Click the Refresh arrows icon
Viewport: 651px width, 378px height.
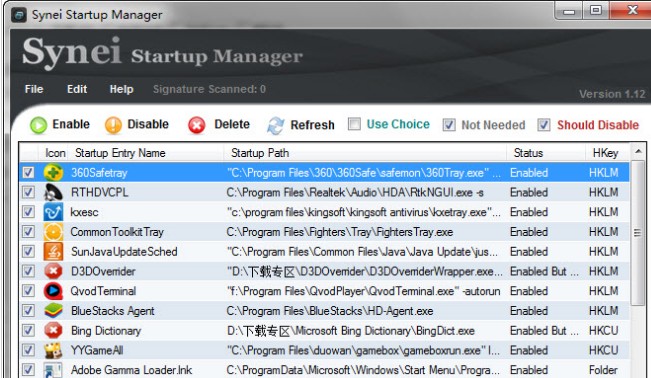[276, 125]
